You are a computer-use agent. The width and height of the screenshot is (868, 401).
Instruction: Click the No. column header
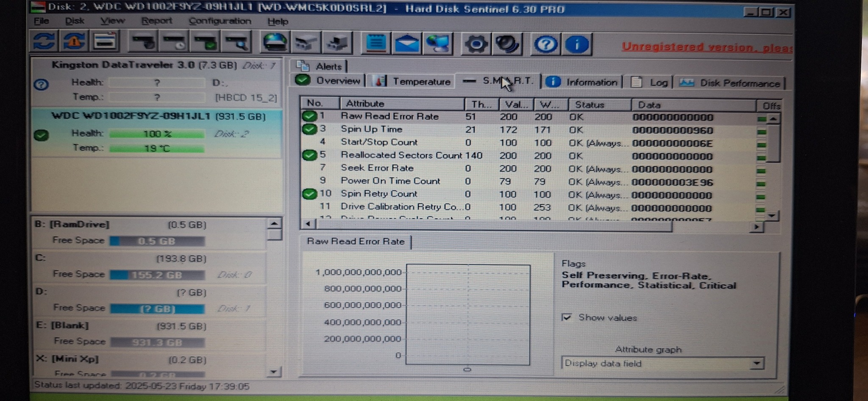pos(320,103)
